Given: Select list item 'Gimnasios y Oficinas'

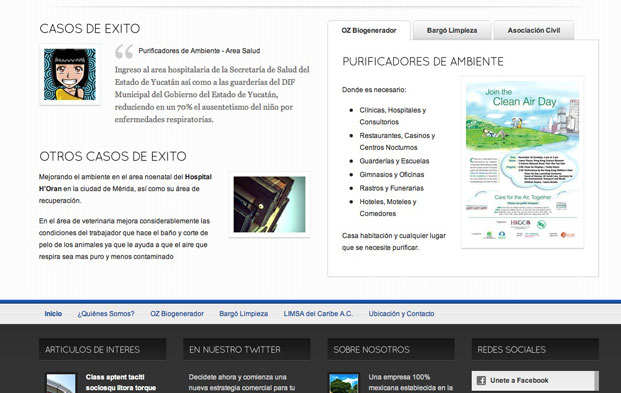Looking at the screenshot, I should tap(392, 175).
